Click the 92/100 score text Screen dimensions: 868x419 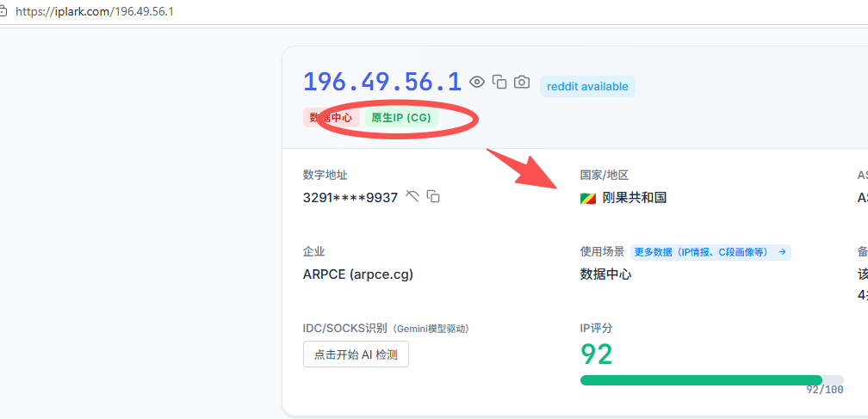[x=825, y=391]
